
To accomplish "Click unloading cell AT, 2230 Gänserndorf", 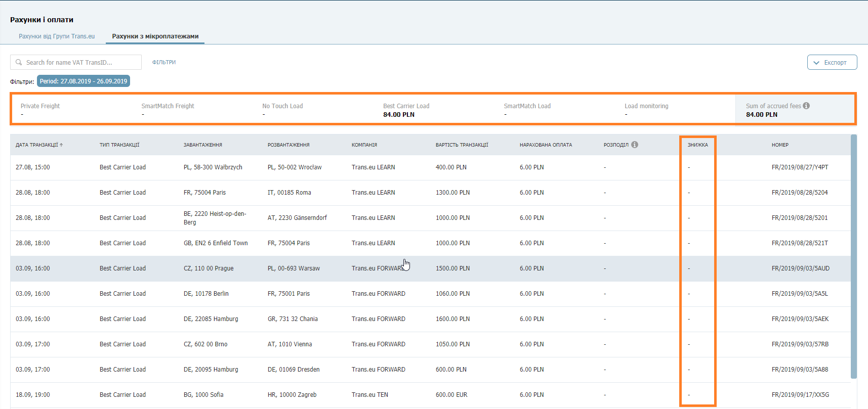I will [297, 218].
